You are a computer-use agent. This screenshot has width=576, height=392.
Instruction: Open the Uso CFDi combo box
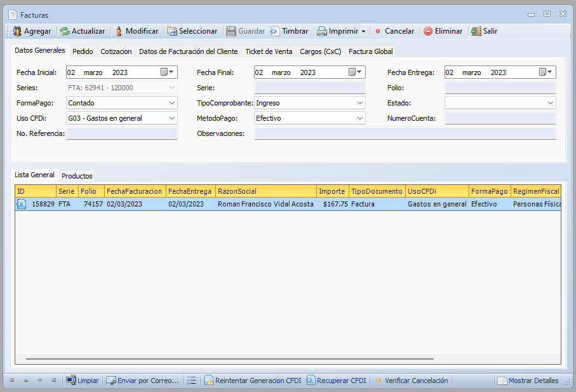click(x=172, y=118)
